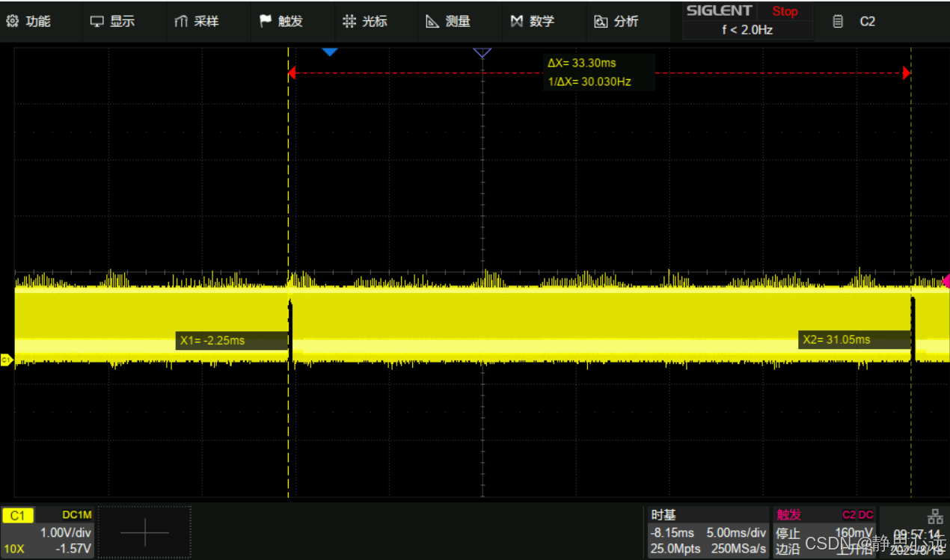
Task: Click the 功能 gear icon
Action: (x=13, y=22)
